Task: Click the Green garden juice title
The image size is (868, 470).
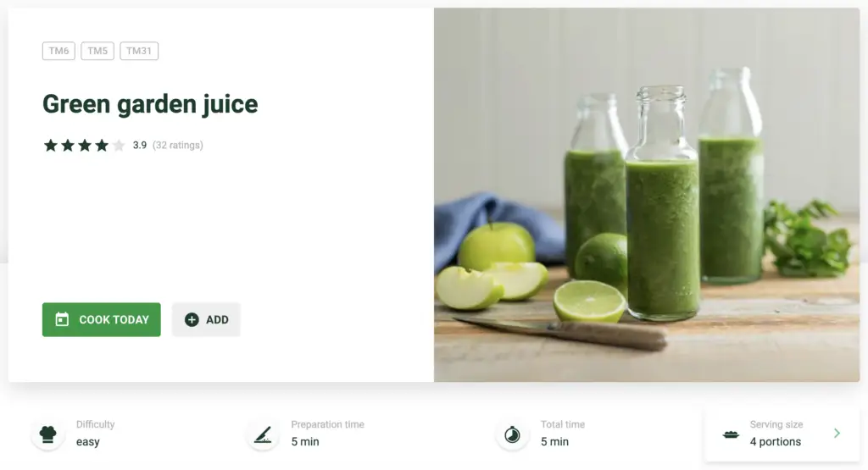Action: click(x=150, y=104)
